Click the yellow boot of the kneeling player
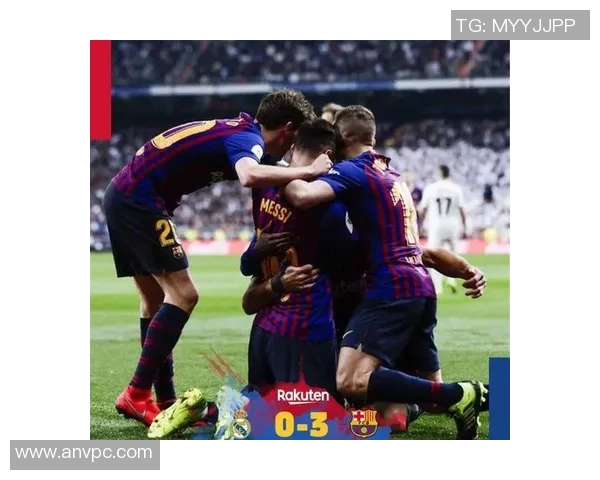 468,408
